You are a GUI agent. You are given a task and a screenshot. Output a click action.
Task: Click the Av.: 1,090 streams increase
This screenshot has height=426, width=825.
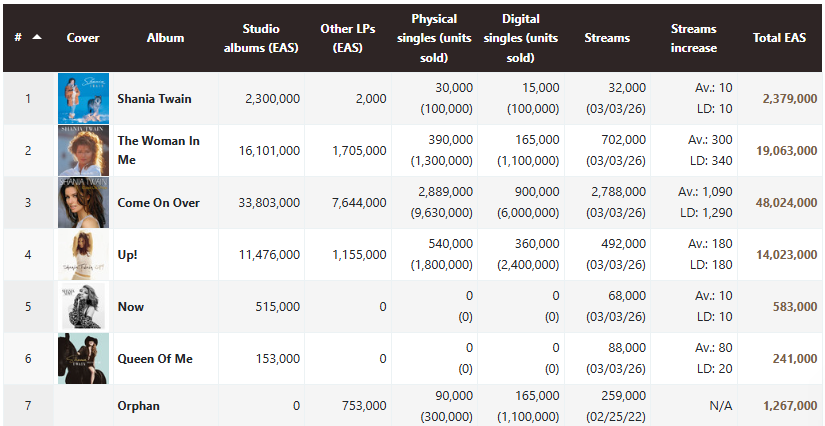[x=705, y=192]
